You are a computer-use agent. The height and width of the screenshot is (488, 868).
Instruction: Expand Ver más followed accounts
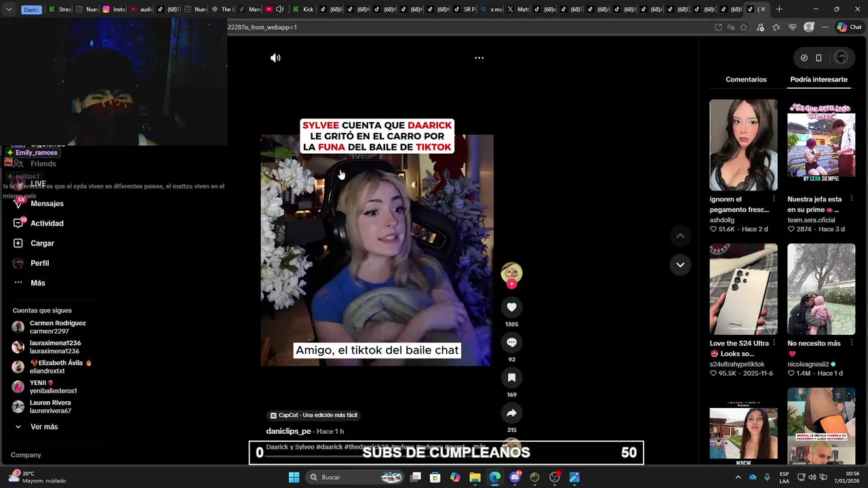(x=37, y=427)
